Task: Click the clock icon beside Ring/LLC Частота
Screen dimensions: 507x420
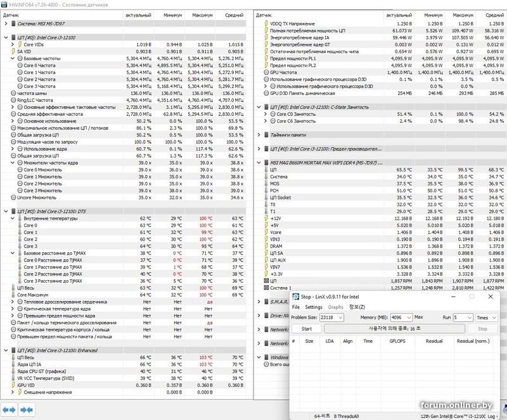Action: [13, 100]
